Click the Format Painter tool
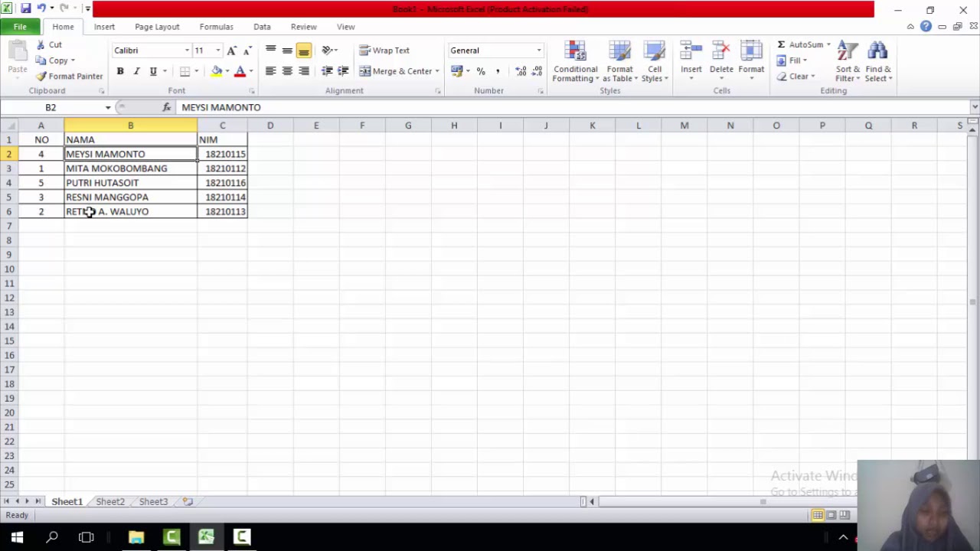 tap(69, 77)
